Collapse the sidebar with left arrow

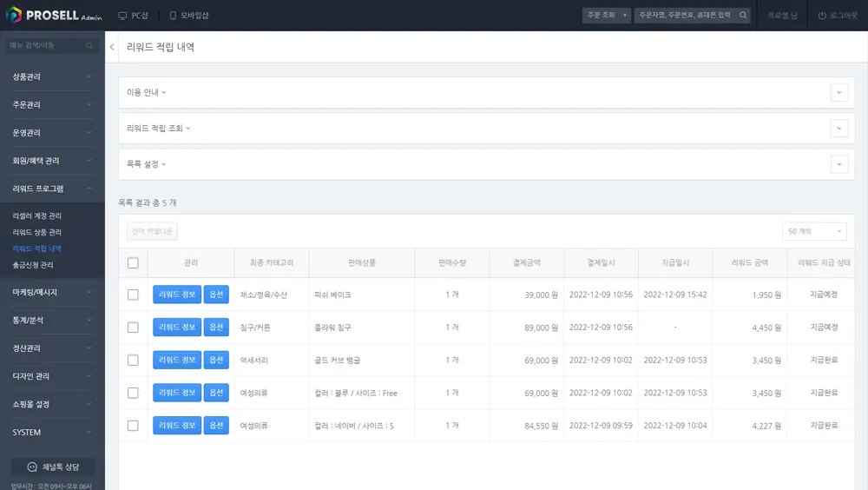112,47
